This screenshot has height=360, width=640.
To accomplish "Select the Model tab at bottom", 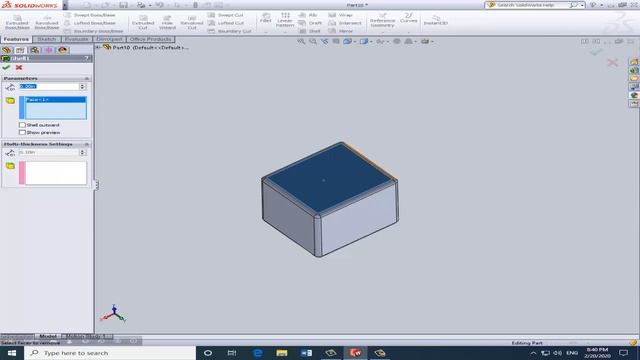I will [48, 336].
